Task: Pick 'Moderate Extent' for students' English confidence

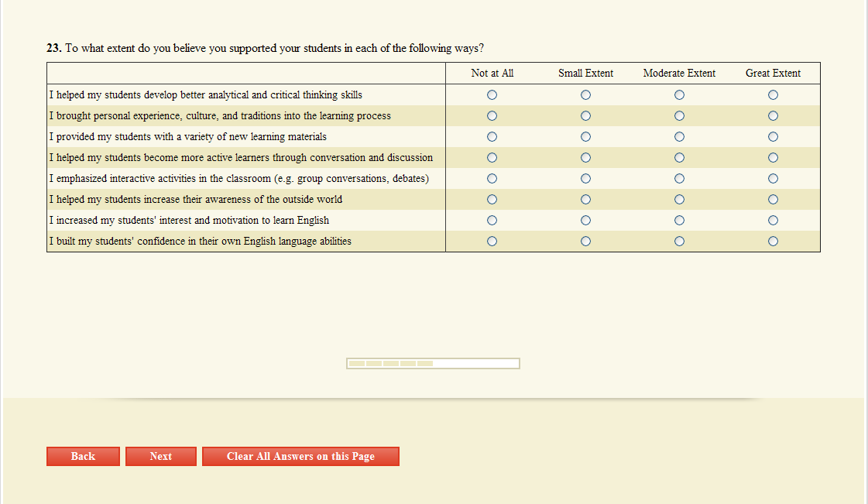Action: pyautogui.click(x=679, y=242)
